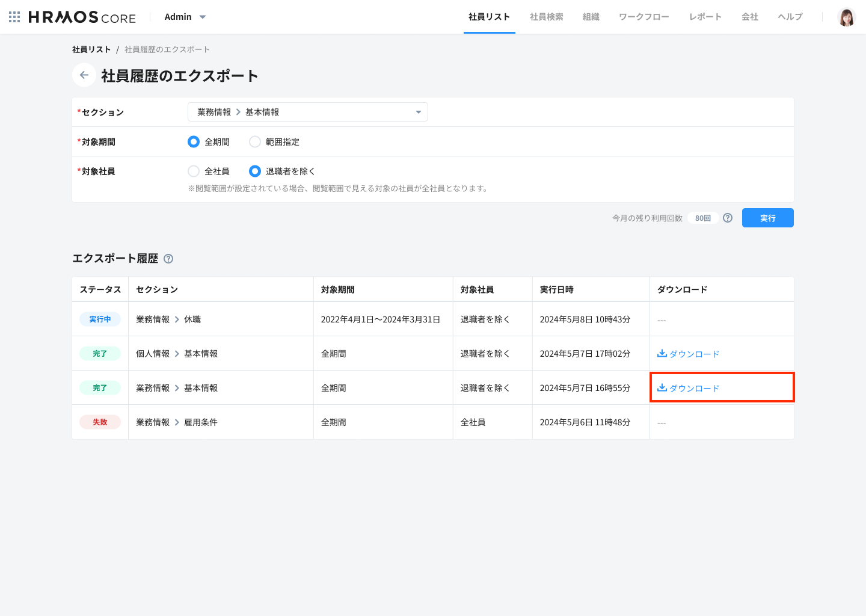
Task: Click the download icon in the highlighted row
Action: (661, 388)
